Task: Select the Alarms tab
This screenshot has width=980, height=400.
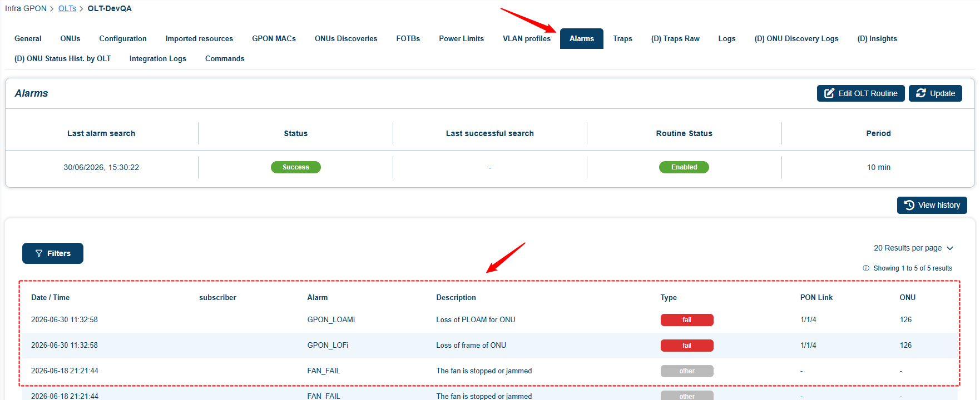Action: (582, 38)
